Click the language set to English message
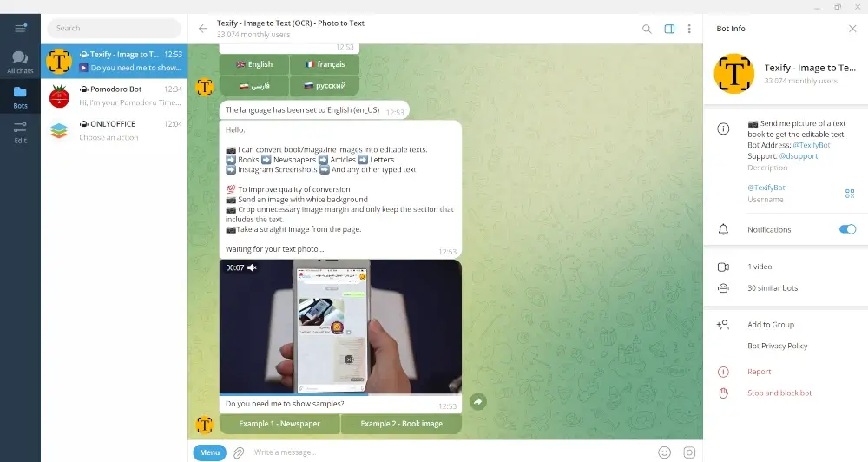The image size is (868, 462). (314, 110)
